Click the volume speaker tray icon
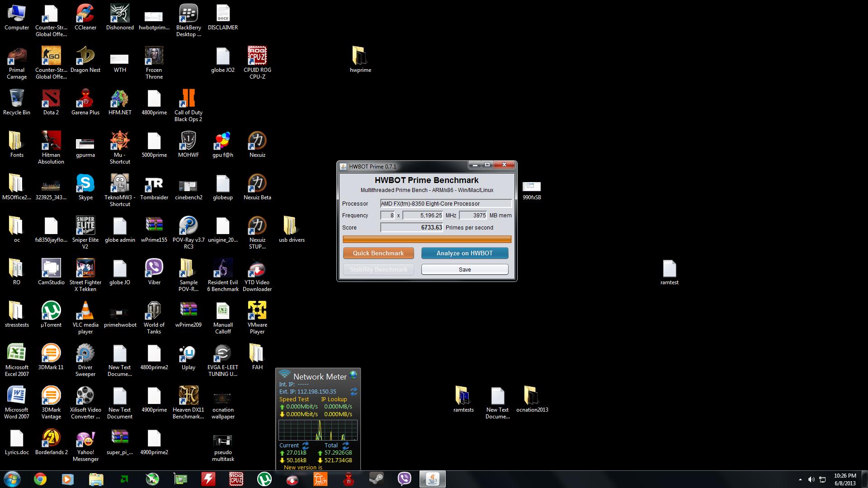Image resolution: width=868 pixels, height=488 pixels. (x=811, y=479)
